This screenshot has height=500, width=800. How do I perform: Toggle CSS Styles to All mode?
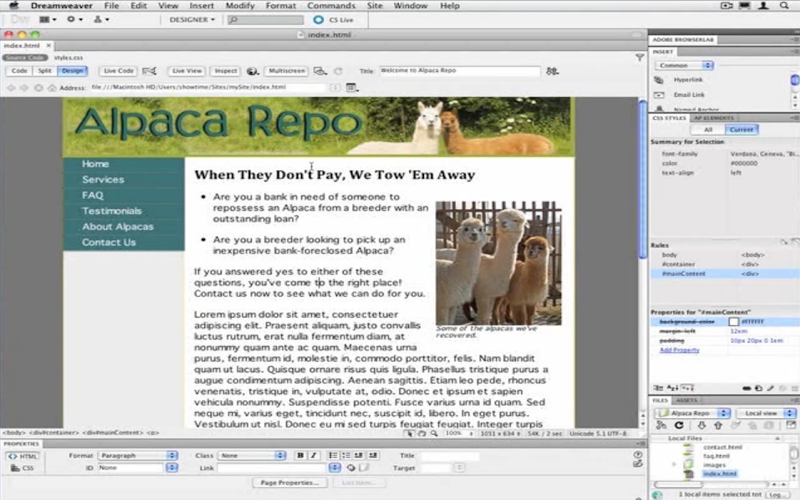[708, 129]
